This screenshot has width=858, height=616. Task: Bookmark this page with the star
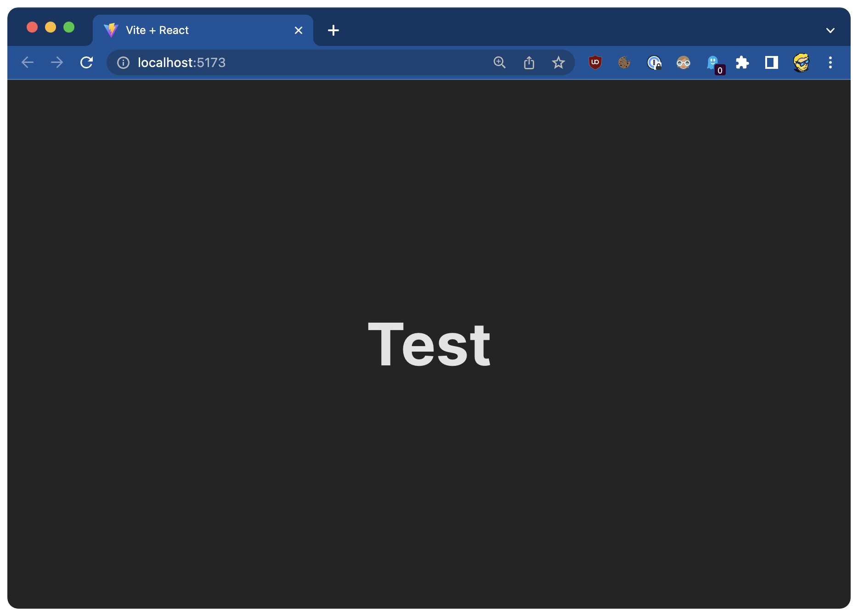coord(559,62)
